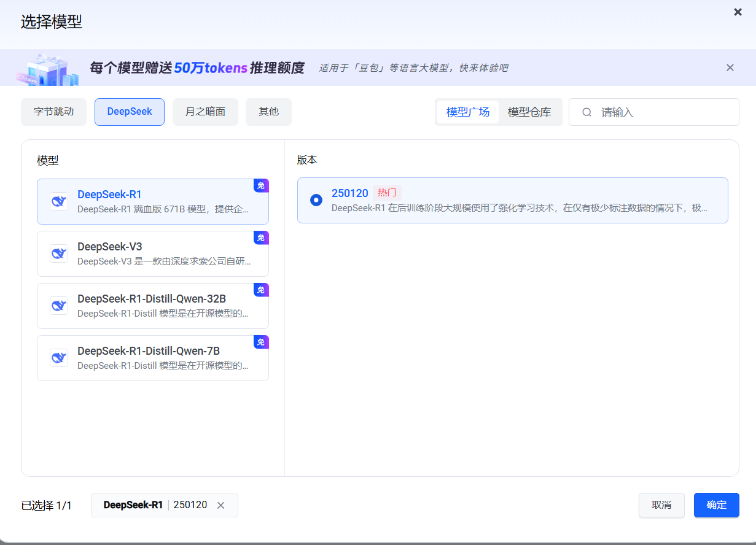Click the 免 badge on DeepSeek-R1
756x545 pixels.
[x=261, y=185]
